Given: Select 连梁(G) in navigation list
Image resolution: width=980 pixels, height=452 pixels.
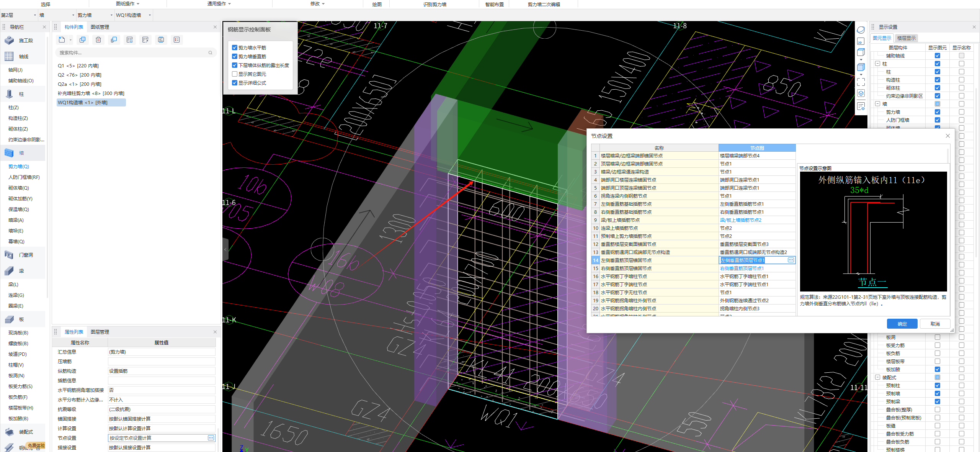Looking at the screenshot, I should coord(16,295).
